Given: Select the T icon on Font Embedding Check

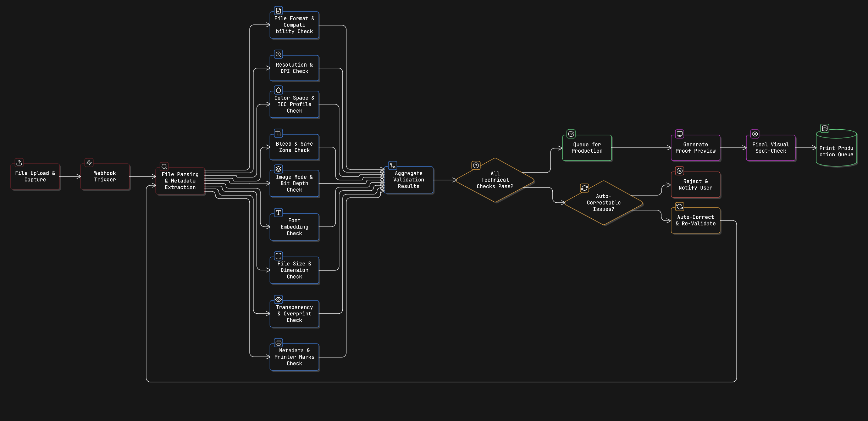Looking at the screenshot, I should pyautogui.click(x=278, y=213).
